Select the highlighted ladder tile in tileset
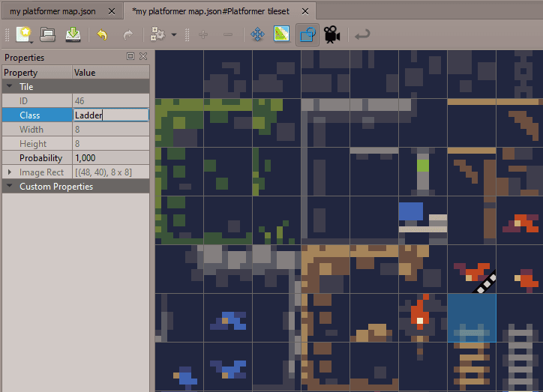This screenshot has width=543, height=392. coord(472,318)
